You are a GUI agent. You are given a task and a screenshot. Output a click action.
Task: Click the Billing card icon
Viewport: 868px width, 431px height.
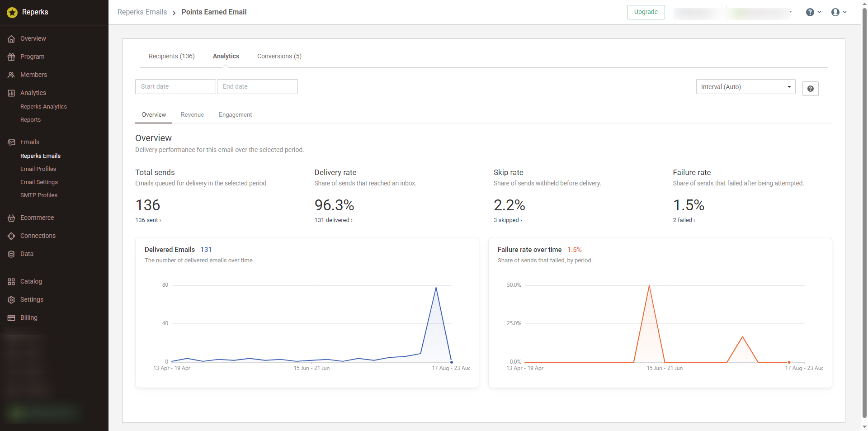11,318
